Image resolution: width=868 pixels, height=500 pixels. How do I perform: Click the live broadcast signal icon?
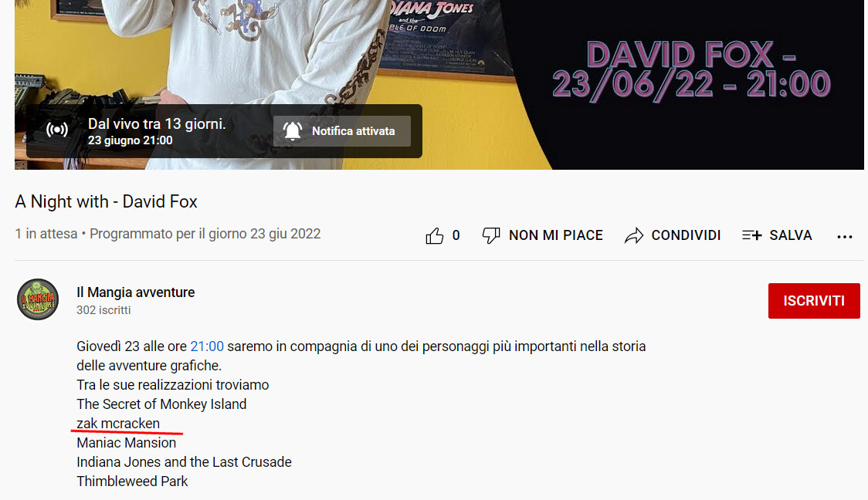57,130
